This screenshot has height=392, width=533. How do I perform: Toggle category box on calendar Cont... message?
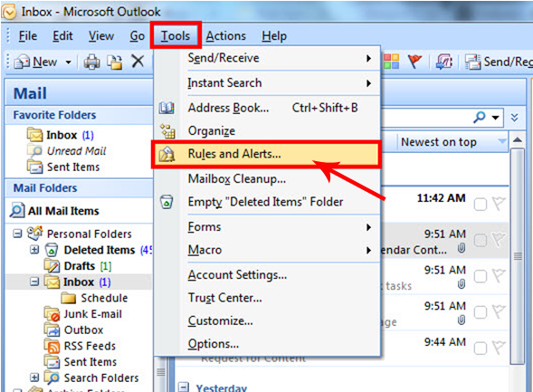[x=480, y=241]
